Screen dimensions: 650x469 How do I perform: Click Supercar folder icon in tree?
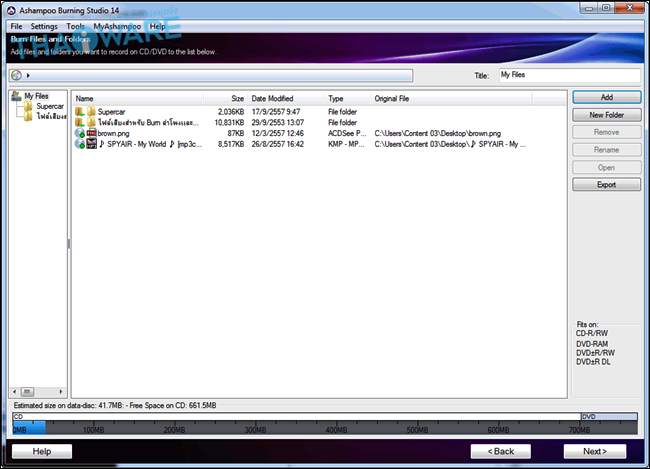(x=28, y=107)
